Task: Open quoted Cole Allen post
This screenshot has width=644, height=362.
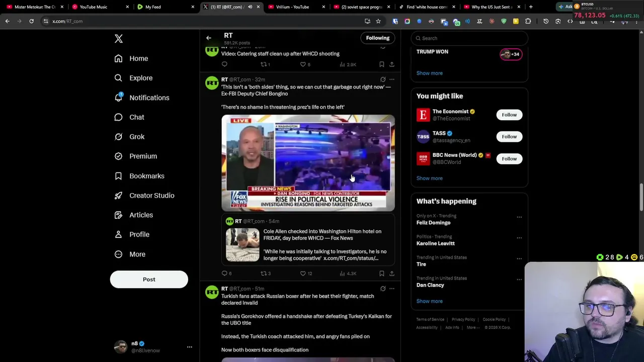Action: point(308,240)
